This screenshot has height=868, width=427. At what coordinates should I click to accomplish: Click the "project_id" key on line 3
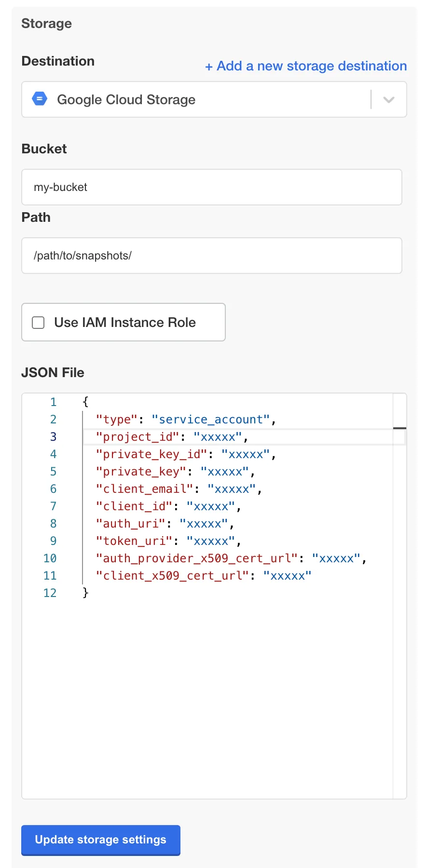click(x=138, y=437)
